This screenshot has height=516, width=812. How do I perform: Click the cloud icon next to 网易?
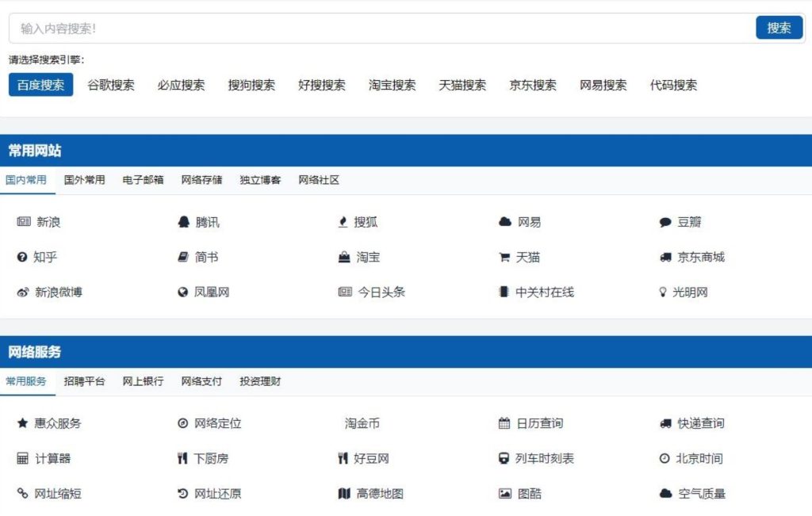coord(504,222)
